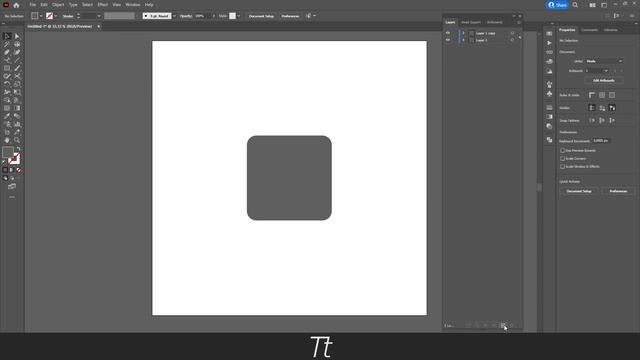Expand the bottom Layer 1 arrow
The image size is (640, 360).
pos(463,40)
